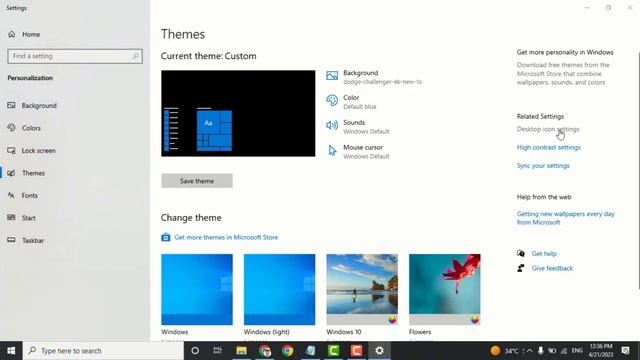The height and width of the screenshot is (360, 640).
Task: Open Desktop icon settings link
Action: 548,129
